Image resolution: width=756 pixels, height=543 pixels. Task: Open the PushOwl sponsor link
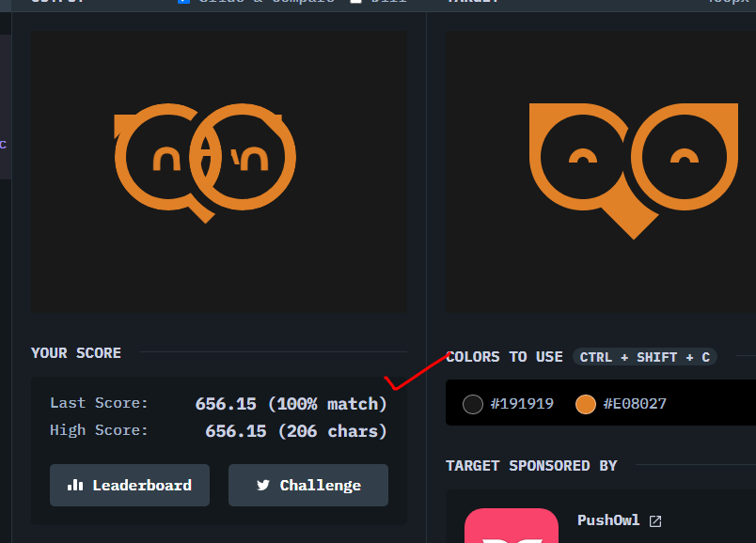coord(619,520)
